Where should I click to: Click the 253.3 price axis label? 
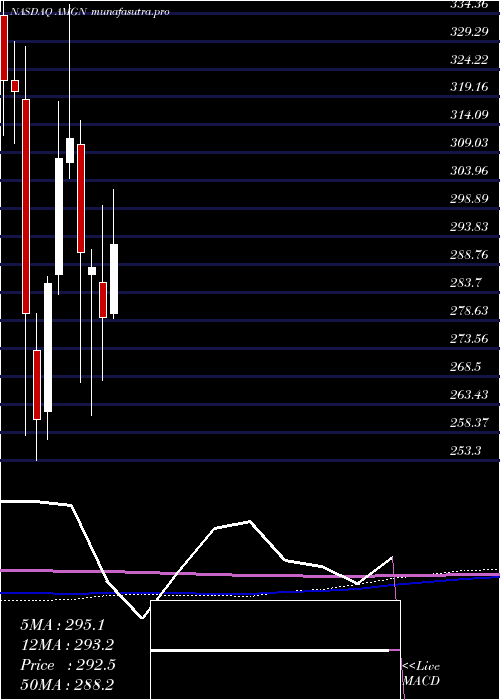(466, 451)
